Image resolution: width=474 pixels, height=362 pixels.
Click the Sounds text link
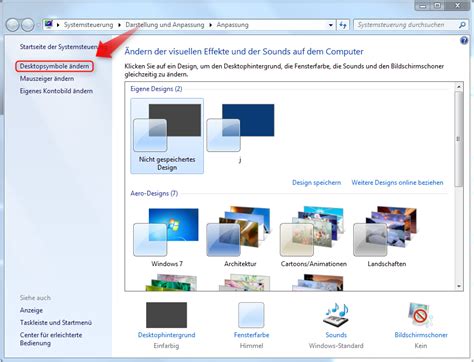tap(336, 335)
